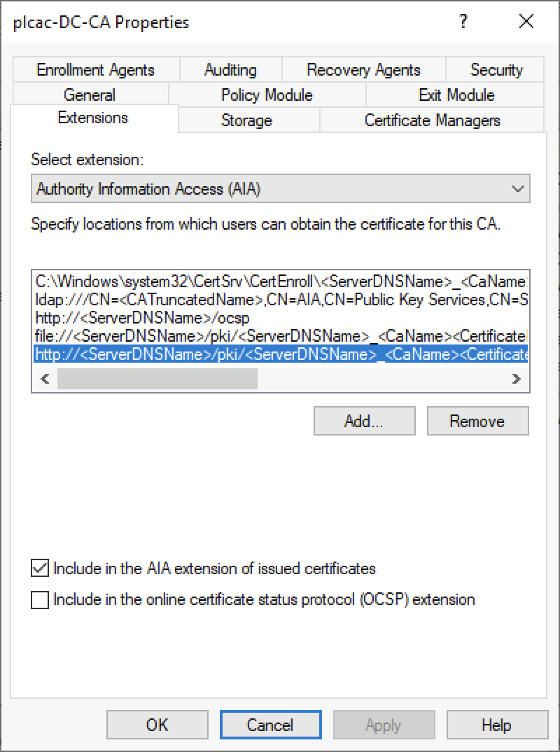
Task: Open the Storage tab
Action: tap(246, 120)
